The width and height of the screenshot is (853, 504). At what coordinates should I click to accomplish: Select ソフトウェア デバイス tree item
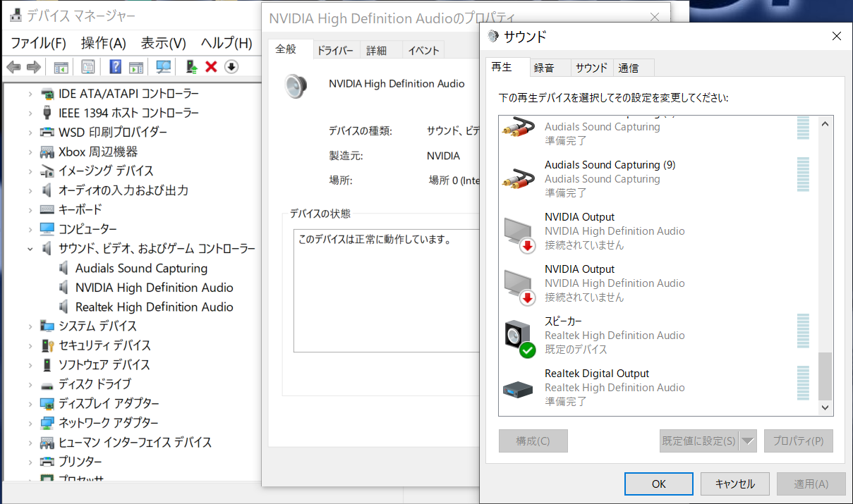[104, 365]
